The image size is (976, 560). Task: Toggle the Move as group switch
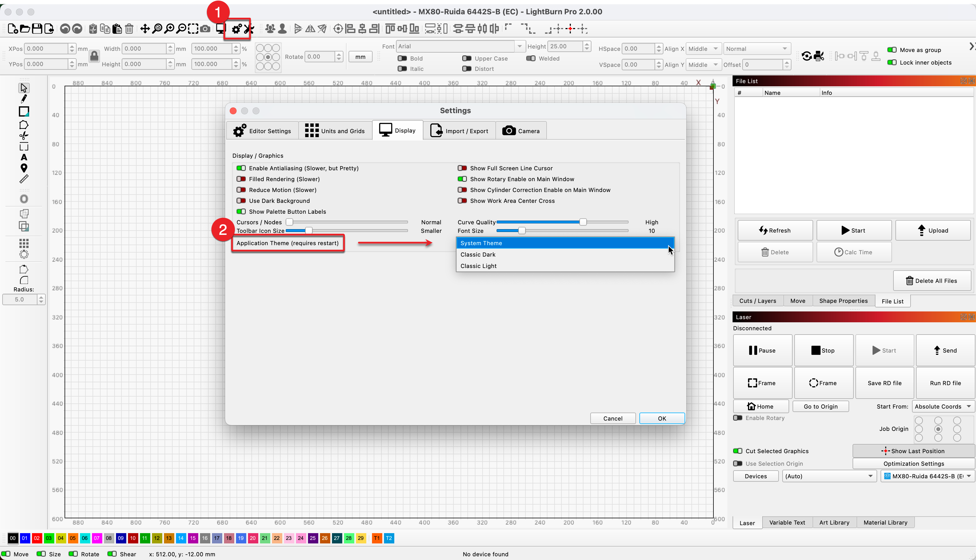pos(892,50)
